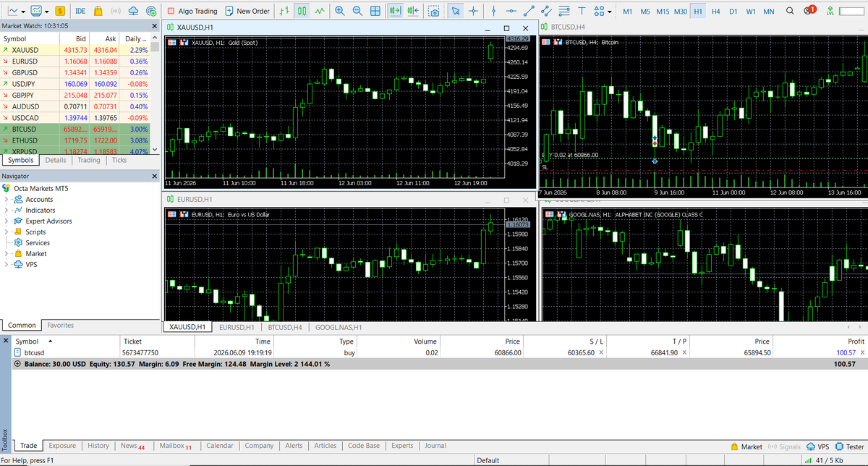Close the Market Watch panel

point(155,25)
